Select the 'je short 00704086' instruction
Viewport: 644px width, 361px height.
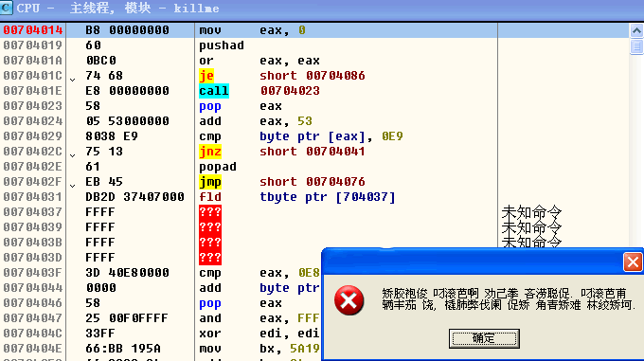pyautogui.click(x=282, y=76)
